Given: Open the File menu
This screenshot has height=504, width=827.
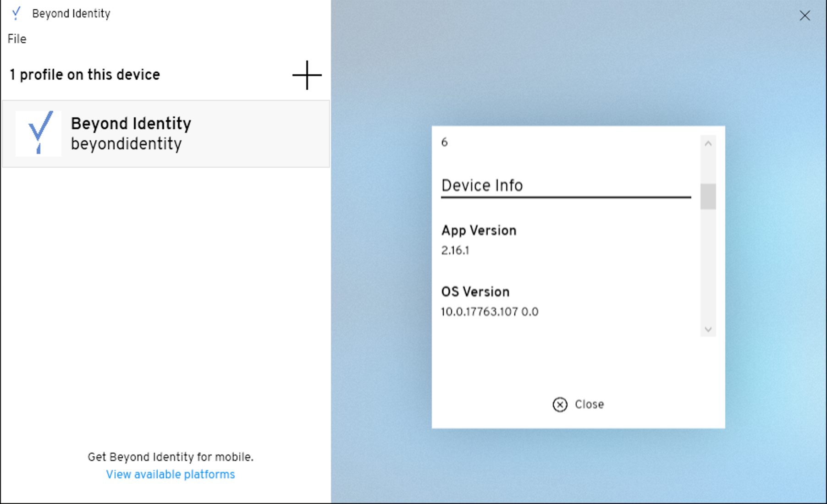Looking at the screenshot, I should (x=17, y=39).
